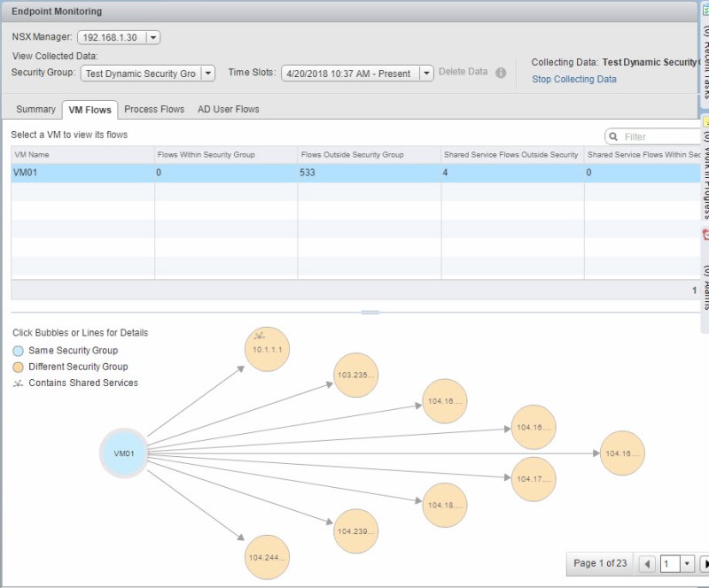This screenshot has width=709, height=588.
Task: Open the AD User Flows tab
Action: [x=229, y=110]
